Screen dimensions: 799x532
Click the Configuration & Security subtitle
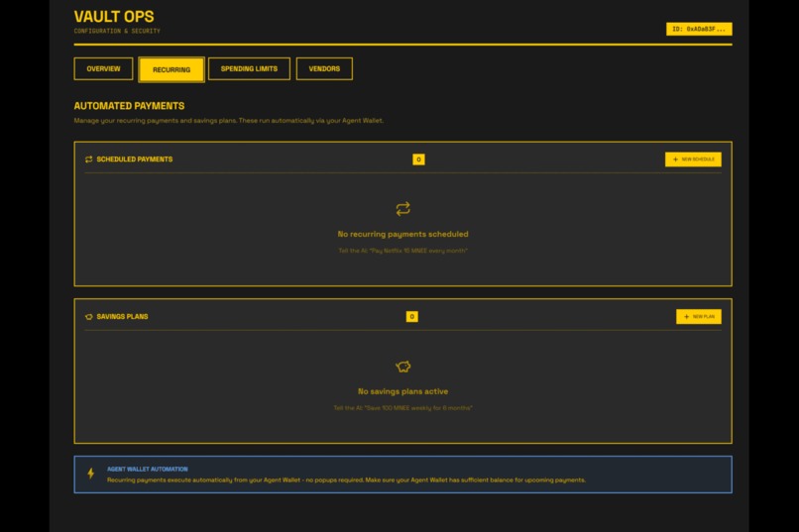(117, 31)
